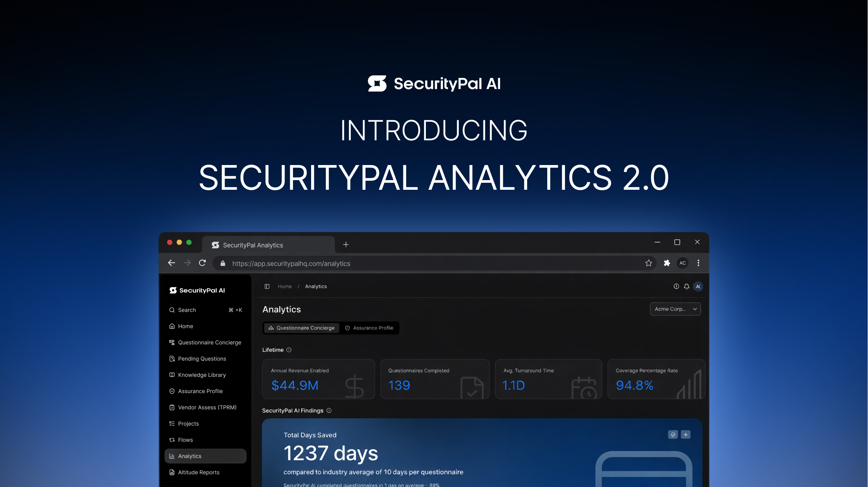Open browser three-dot menu

point(698,263)
